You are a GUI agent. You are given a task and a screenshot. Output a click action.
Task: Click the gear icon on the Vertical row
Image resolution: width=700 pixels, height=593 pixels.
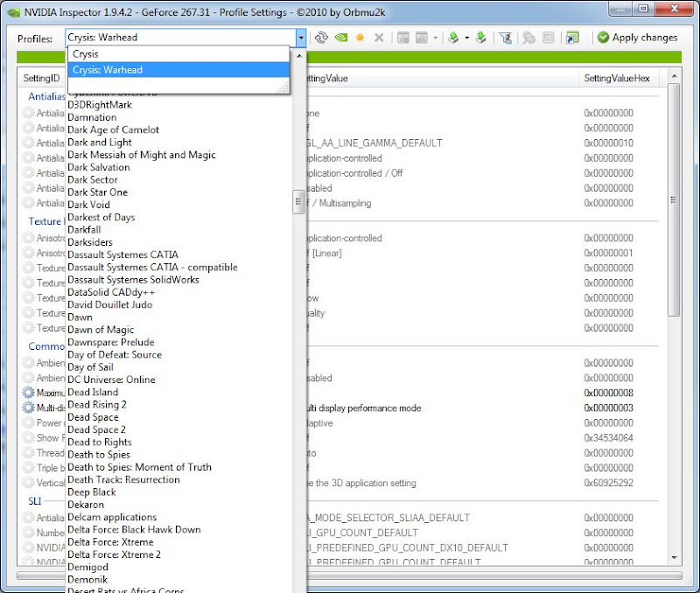(28, 483)
